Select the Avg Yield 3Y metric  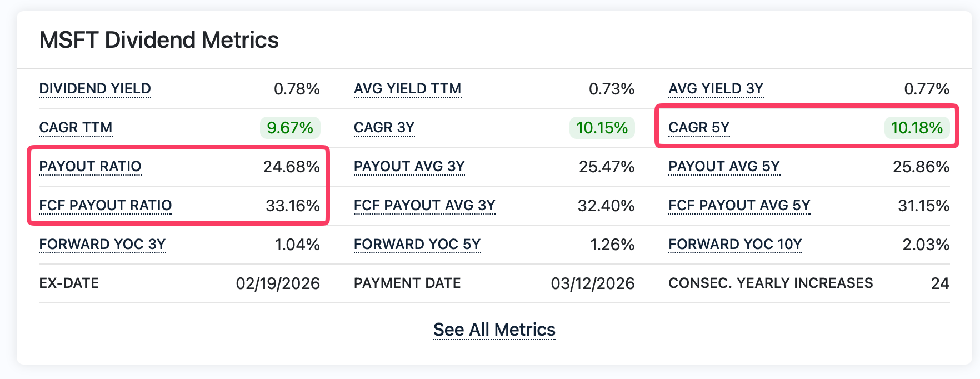pyautogui.click(x=716, y=88)
